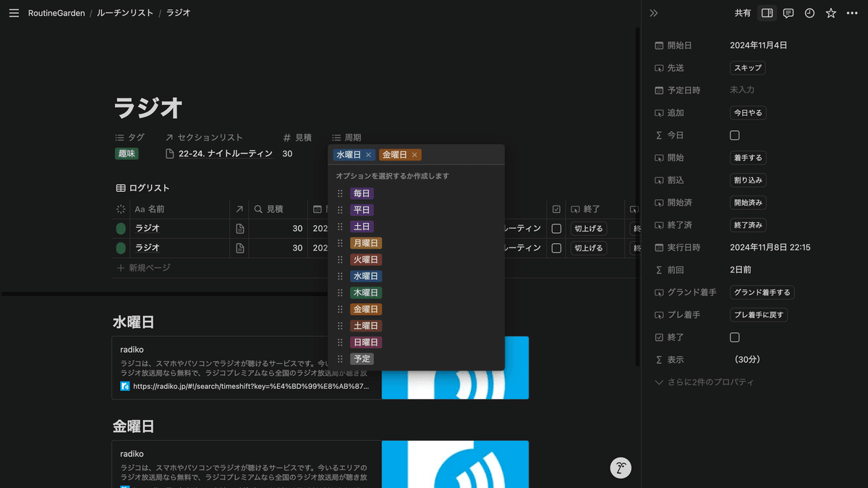Viewport: 868px width, 488px height.
Task: Click the スキップ button
Action: pos(748,68)
